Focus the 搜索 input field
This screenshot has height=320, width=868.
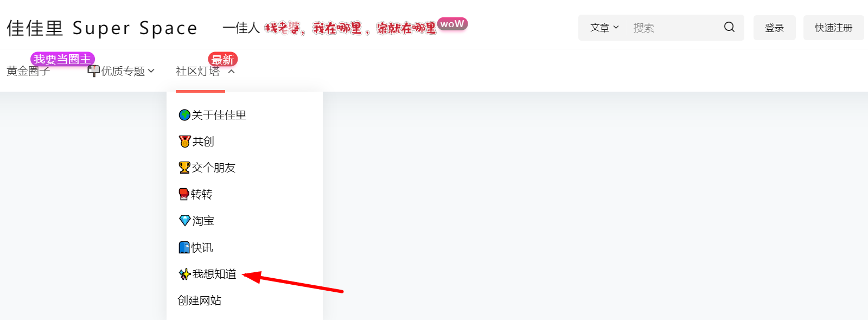[673, 28]
